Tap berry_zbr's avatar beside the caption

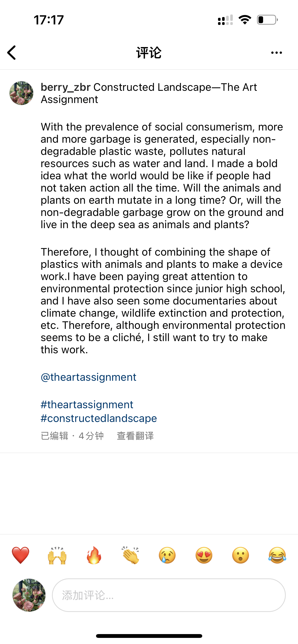[21, 93]
